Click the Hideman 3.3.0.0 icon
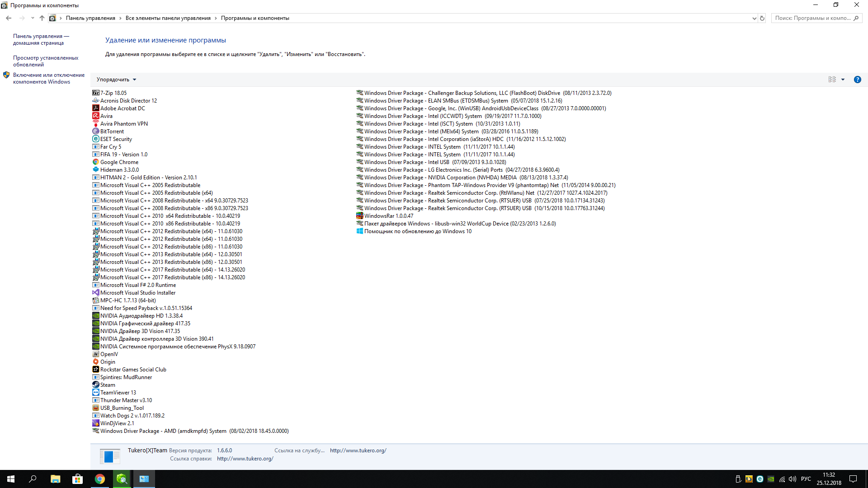868x488 pixels. point(95,170)
